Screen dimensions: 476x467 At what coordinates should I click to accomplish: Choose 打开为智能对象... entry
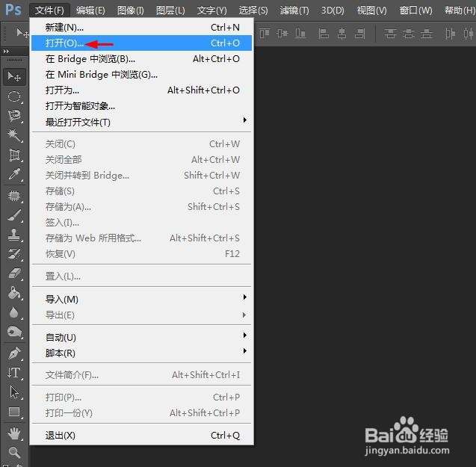tap(141, 106)
